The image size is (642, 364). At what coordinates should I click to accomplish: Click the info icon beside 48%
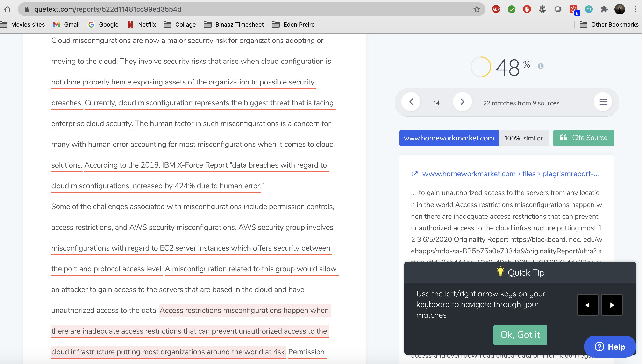[541, 66]
